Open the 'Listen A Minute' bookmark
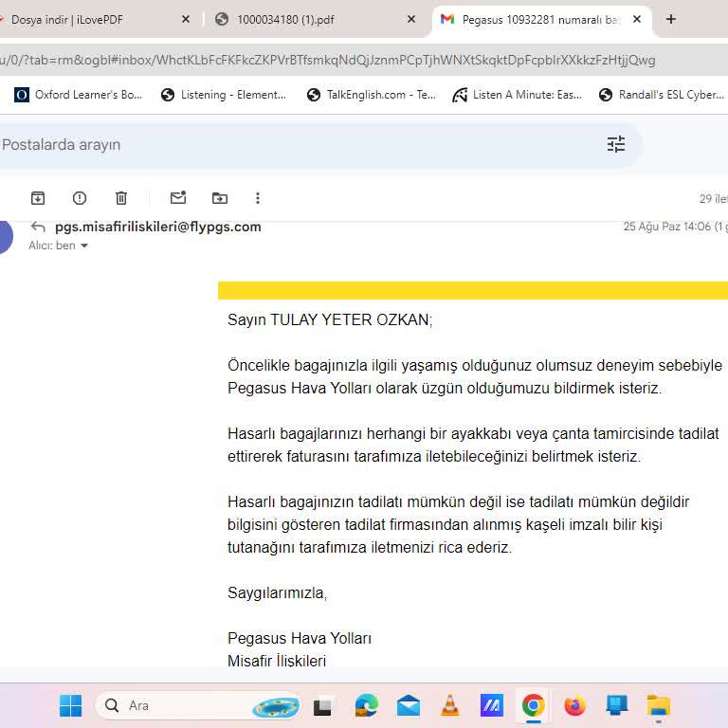This screenshot has width=728, height=728. point(517,95)
